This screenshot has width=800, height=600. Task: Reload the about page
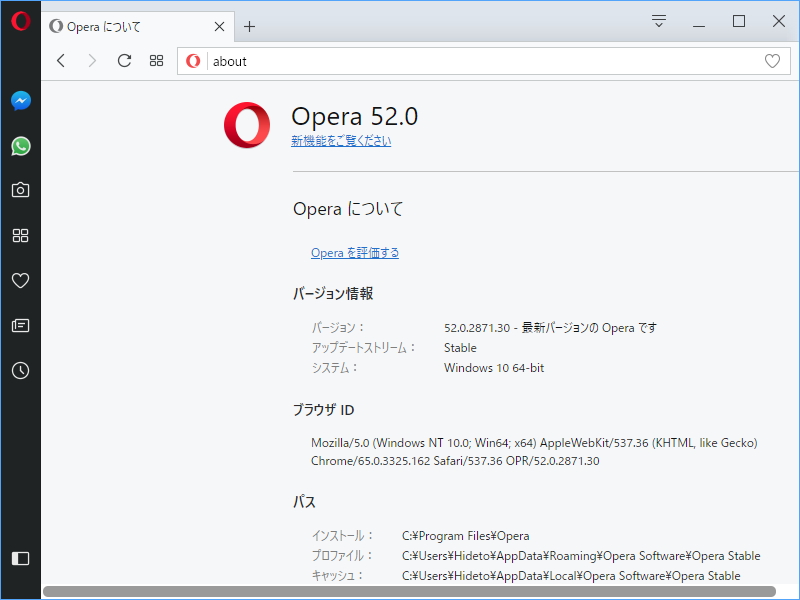pyautogui.click(x=124, y=60)
